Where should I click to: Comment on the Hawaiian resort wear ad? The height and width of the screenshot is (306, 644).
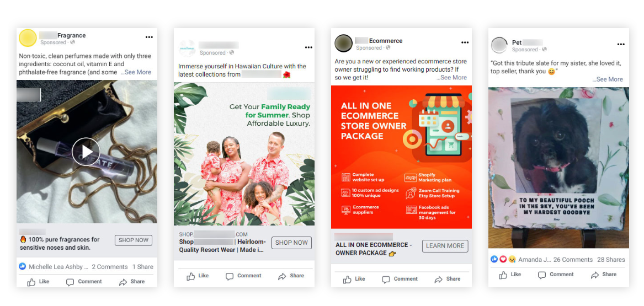pyautogui.click(x=243, y=276)
